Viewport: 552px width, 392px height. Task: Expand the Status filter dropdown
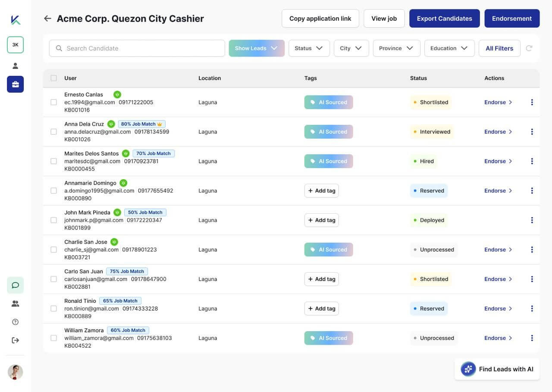coord(309,48)
